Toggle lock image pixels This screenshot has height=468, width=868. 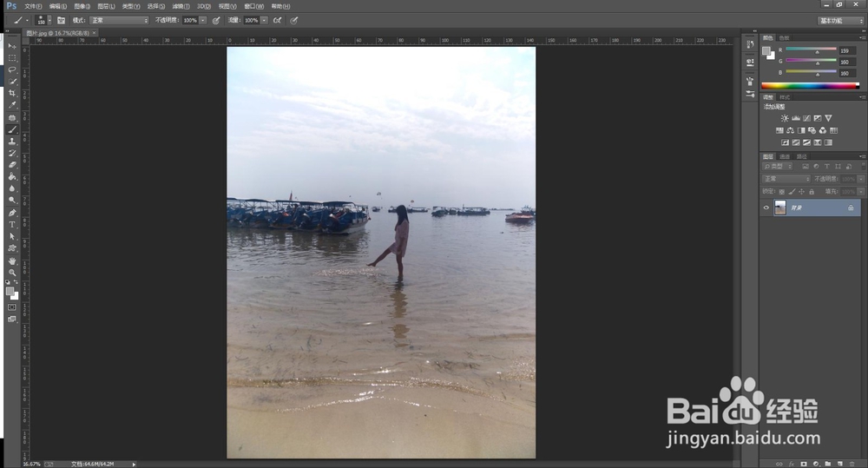pyautogui.click(x=792, y=192)
